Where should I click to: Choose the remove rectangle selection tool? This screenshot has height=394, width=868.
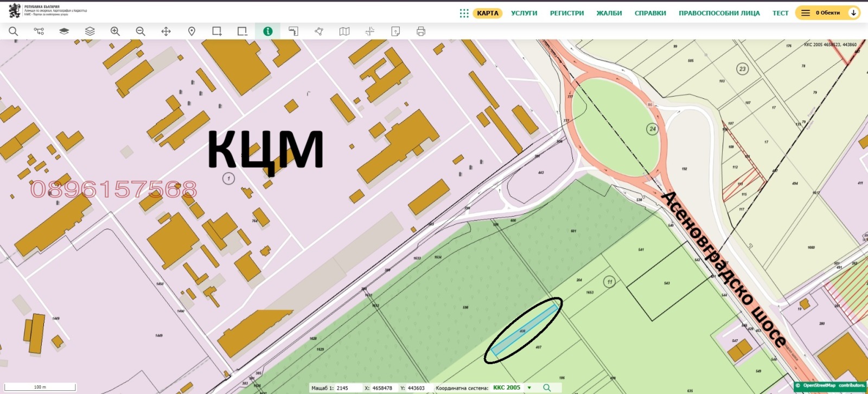click(242, 31)
